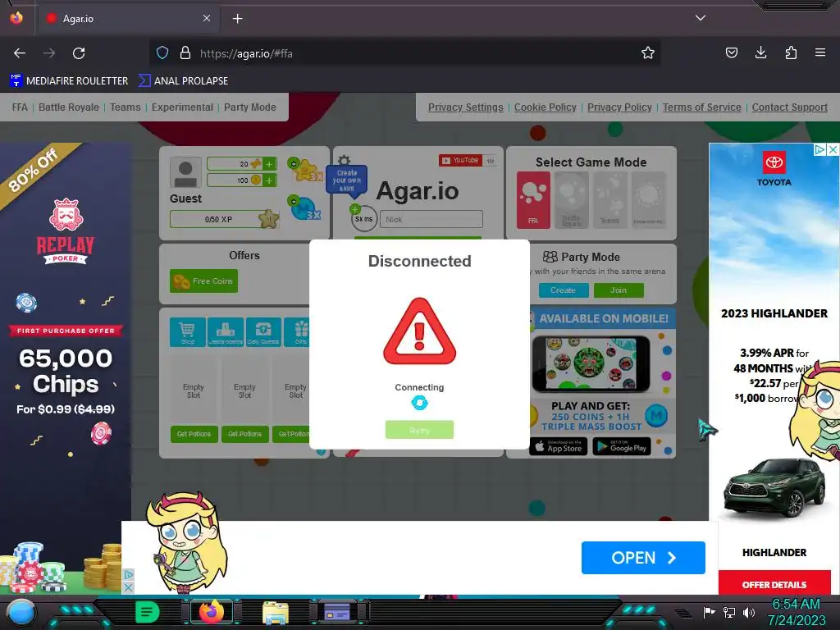
Task: Click Toyota OFFER DETAILS button
Action: [x=774, y=584]
